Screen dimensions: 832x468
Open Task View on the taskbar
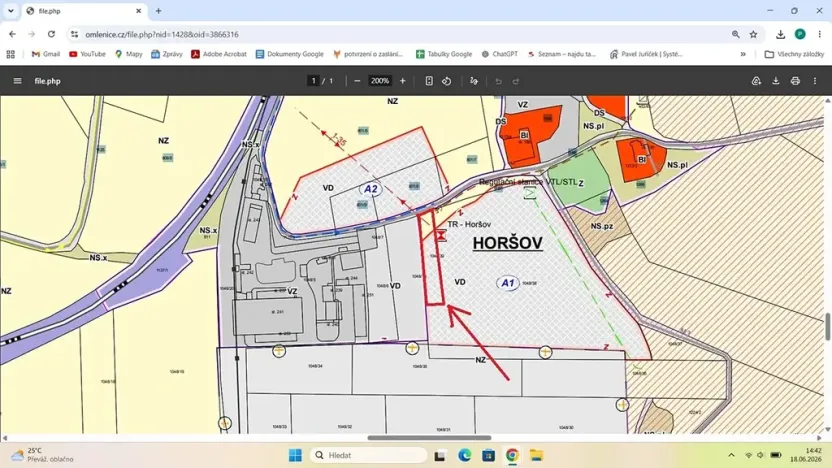(440, 455)
